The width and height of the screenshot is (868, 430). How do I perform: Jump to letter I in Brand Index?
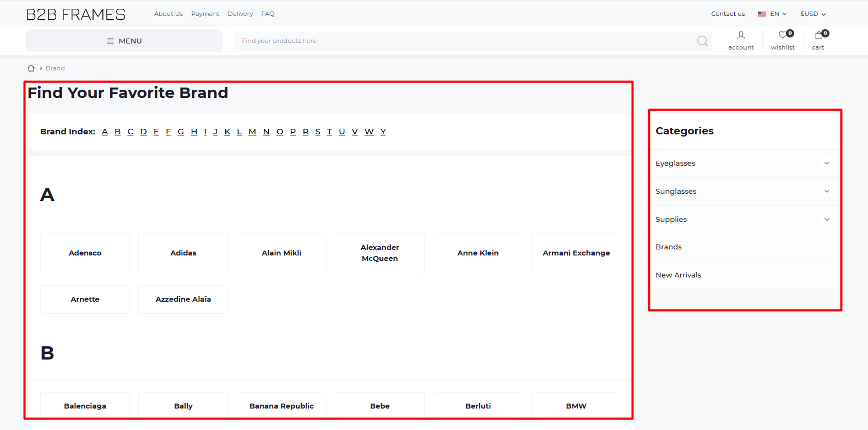point(205,132)
